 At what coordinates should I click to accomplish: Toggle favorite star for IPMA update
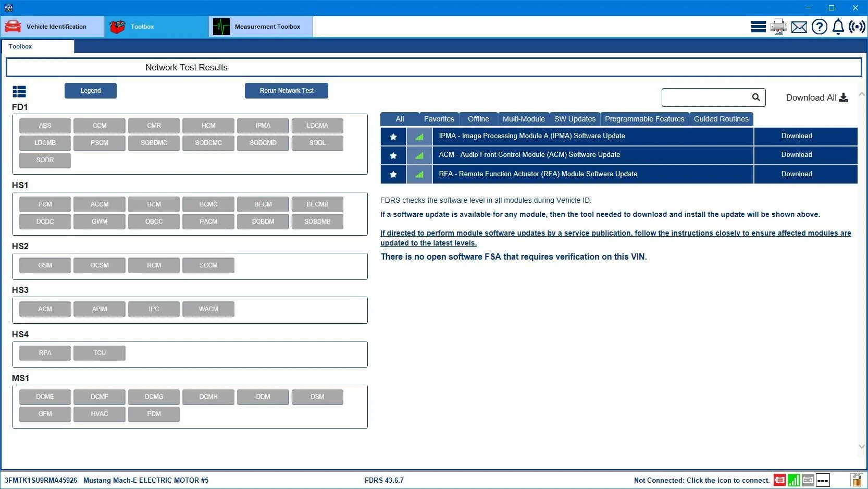point(393,137)
